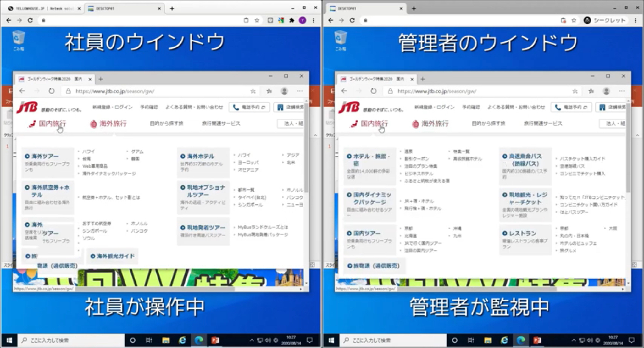The width and height of the screenshot is (644, 348).
Task: Open Internet Explorer in employee window taskbar
Action: point(182,340)
